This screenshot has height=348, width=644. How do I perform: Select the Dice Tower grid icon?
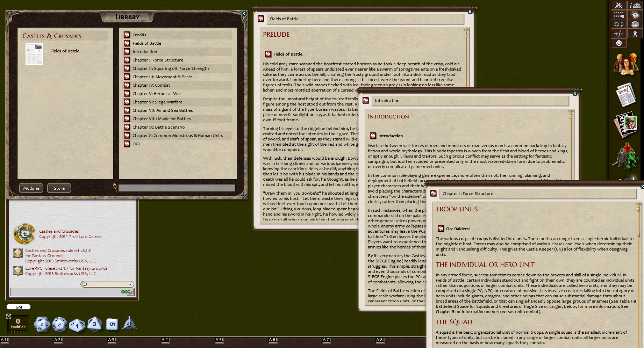pyautogui.click(x=619, y=15)
